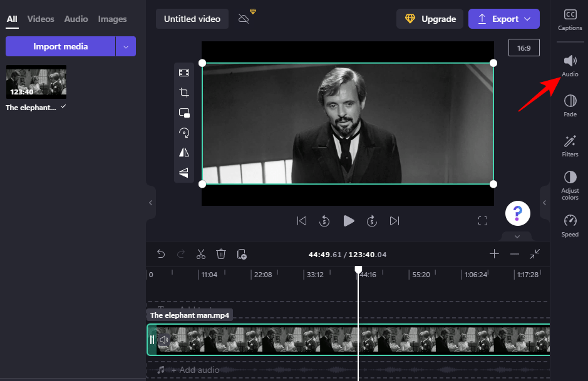The height and width of the screenshot is (381, 588).
Task: Split the clip with the scissors tool
Action: pos(200,254)
